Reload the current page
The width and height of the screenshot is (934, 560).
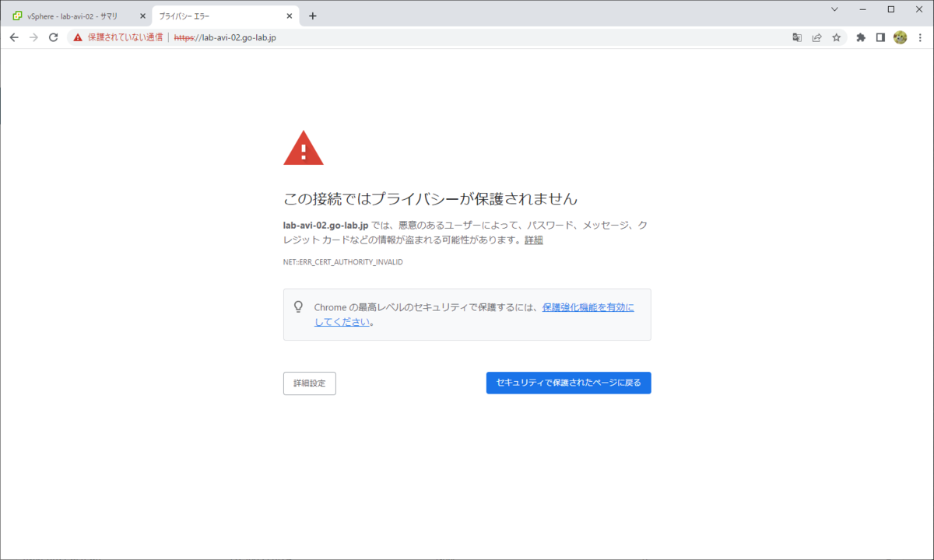(x=54, y=37)
